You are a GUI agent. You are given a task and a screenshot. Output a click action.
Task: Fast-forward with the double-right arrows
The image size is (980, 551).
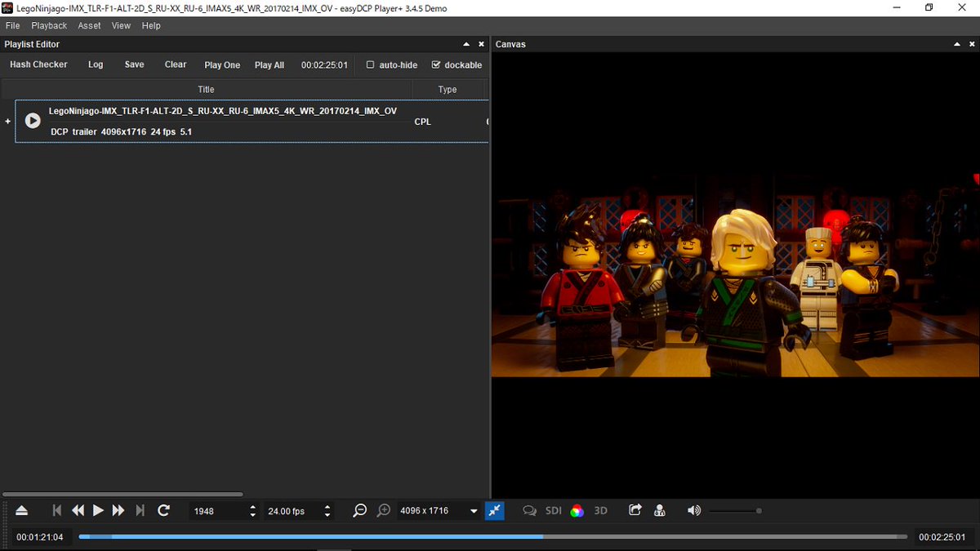click(x=118, y=511)
